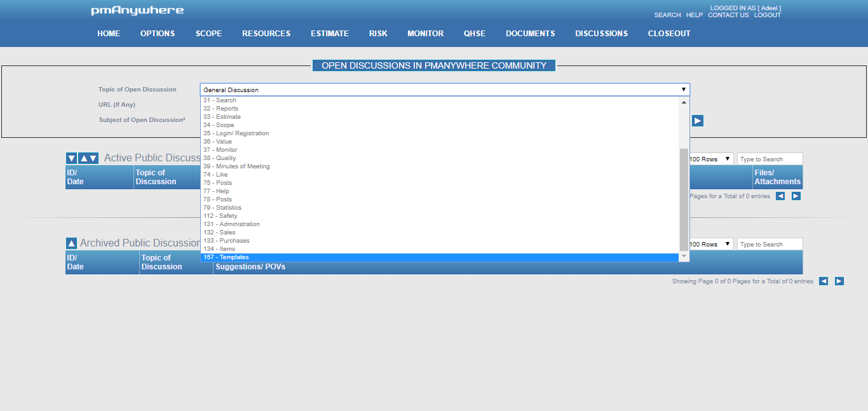Open the Topic of Open Discussion dropdown
The width and height of the screenshot is (868, 411).
tap(445, 90)
